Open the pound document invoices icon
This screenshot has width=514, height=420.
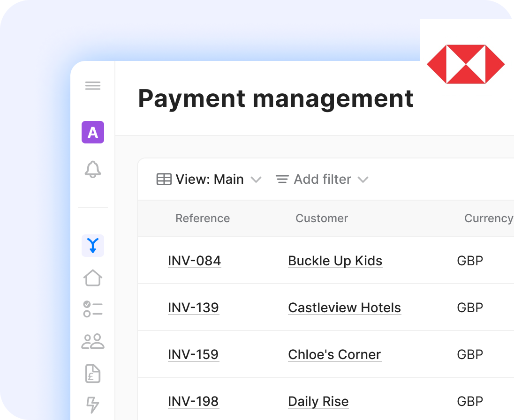(x=93, y=373)
